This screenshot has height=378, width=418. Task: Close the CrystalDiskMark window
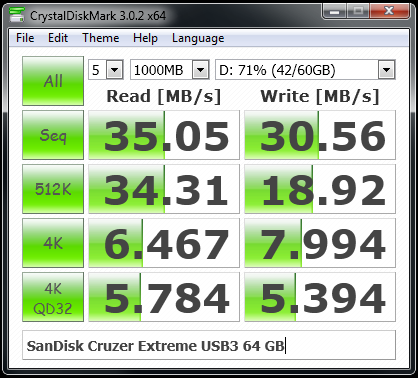[x=389, y=11]
